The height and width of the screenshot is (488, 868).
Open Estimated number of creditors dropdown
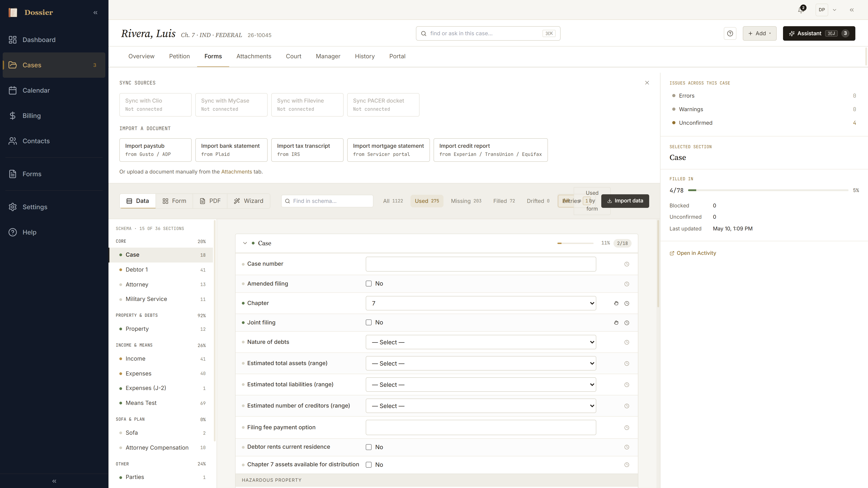(481, 406)
